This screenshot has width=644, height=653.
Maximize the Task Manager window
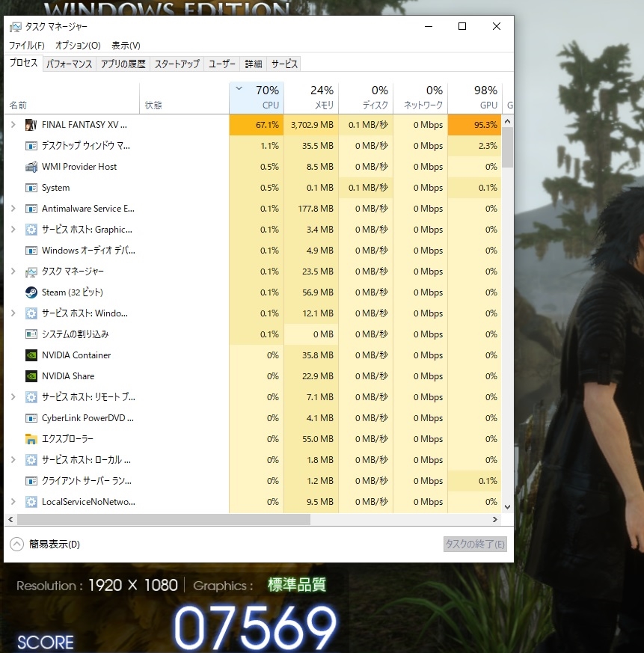(462, 26)
